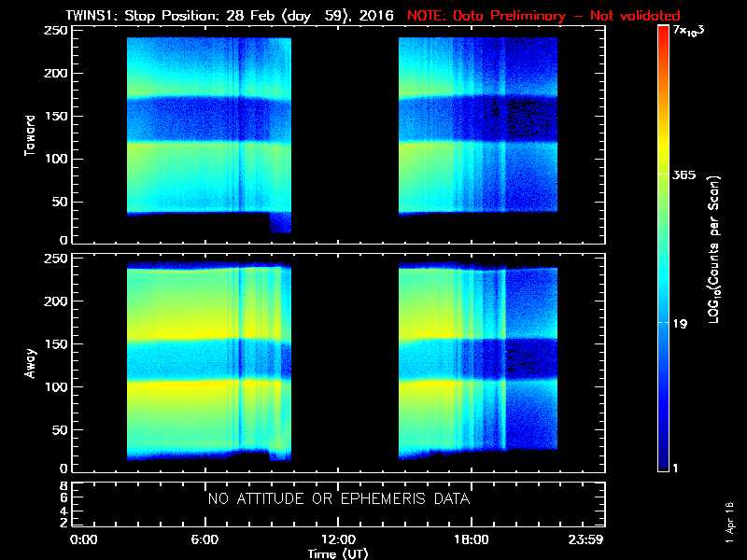747x560 pixels.
Task: Click the '0' tick on the Away axis
Action: (x=63, y=469)
